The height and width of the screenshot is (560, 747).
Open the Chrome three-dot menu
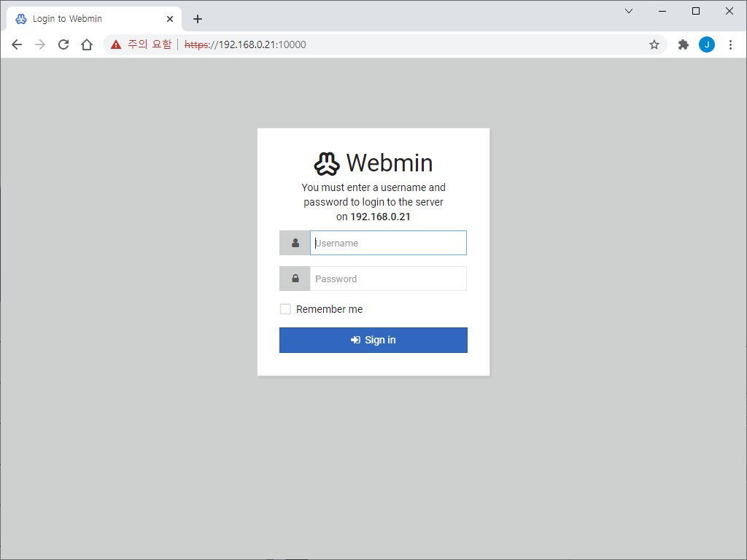coord(730,44)
